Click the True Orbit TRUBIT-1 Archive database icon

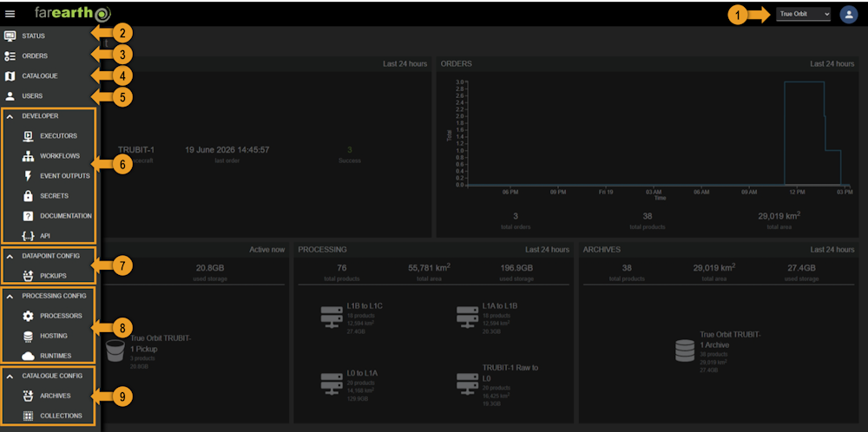tap(685, 350)
